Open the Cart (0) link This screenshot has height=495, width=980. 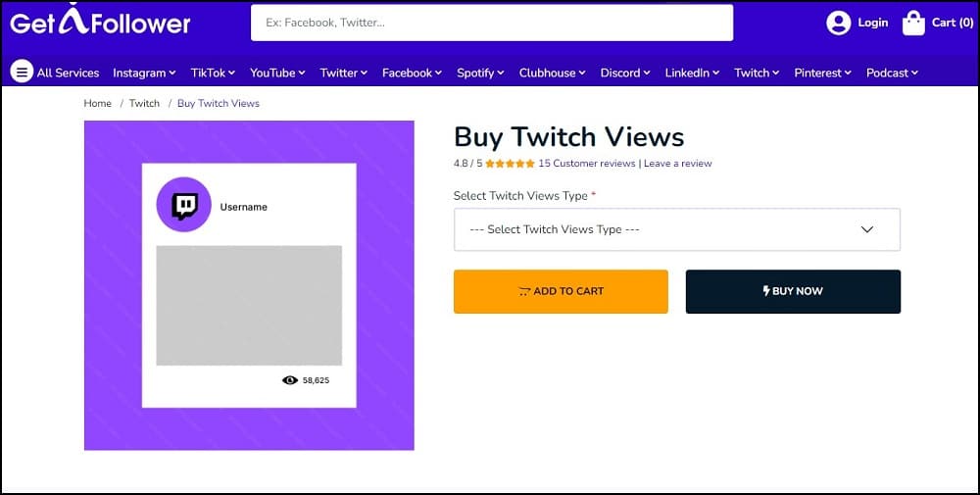tap(953, 23)
